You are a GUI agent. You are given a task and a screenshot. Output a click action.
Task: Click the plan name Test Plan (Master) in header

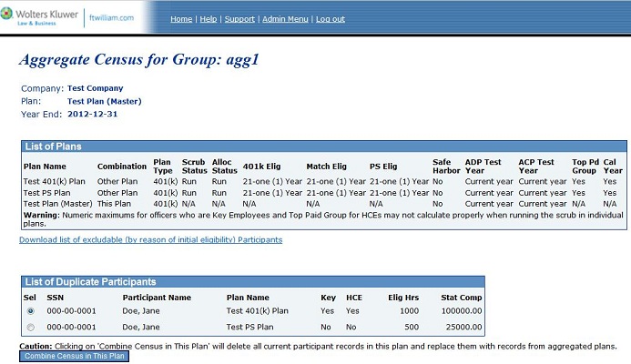[x=105, y=101]
